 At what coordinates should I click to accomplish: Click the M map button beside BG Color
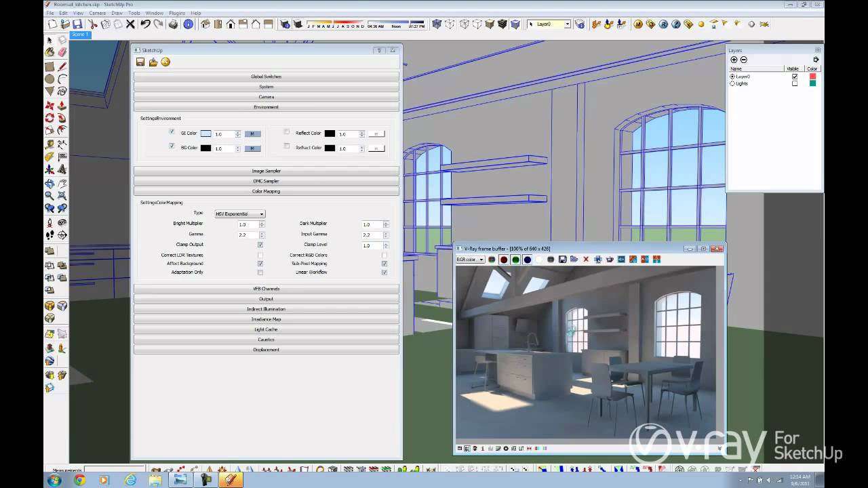point(252,148)
